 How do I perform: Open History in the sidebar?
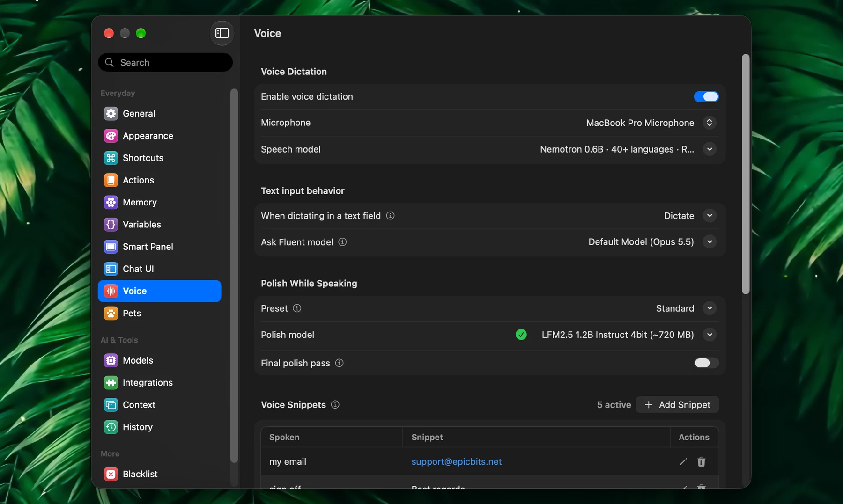pos(159,427)
